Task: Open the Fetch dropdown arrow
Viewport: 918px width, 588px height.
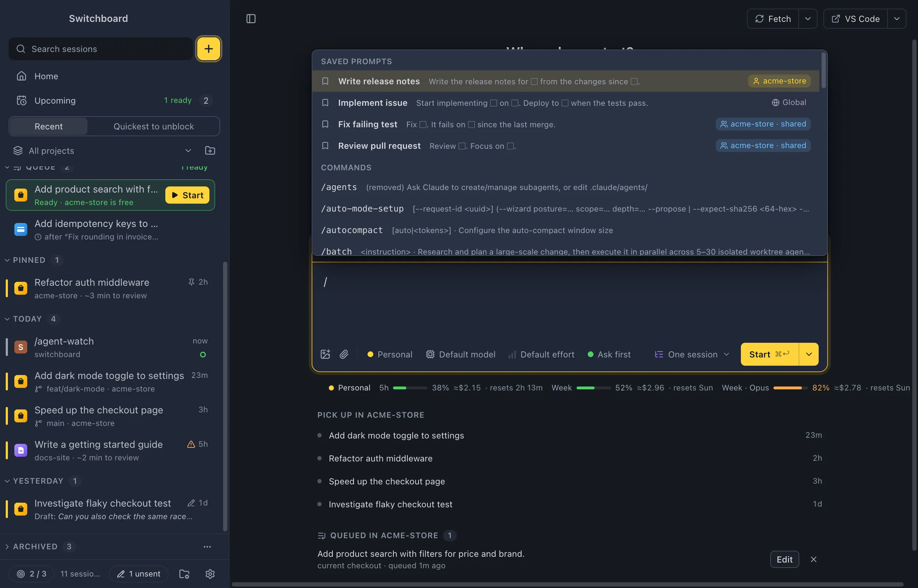Action: tap(808, 19)
